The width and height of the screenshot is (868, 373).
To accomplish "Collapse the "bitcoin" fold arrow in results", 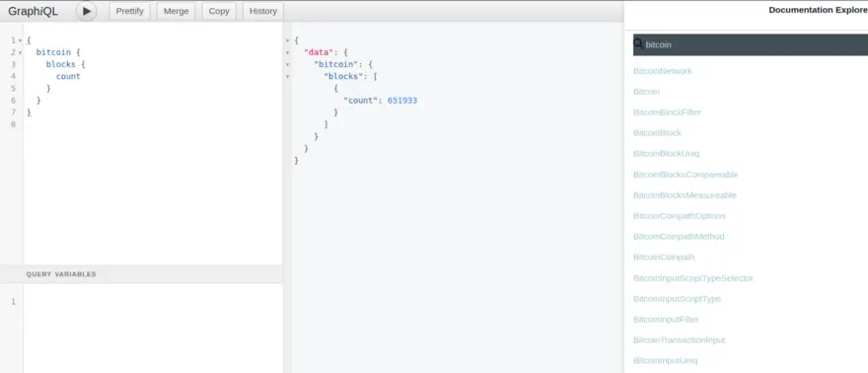I will [x=287, y=64].
